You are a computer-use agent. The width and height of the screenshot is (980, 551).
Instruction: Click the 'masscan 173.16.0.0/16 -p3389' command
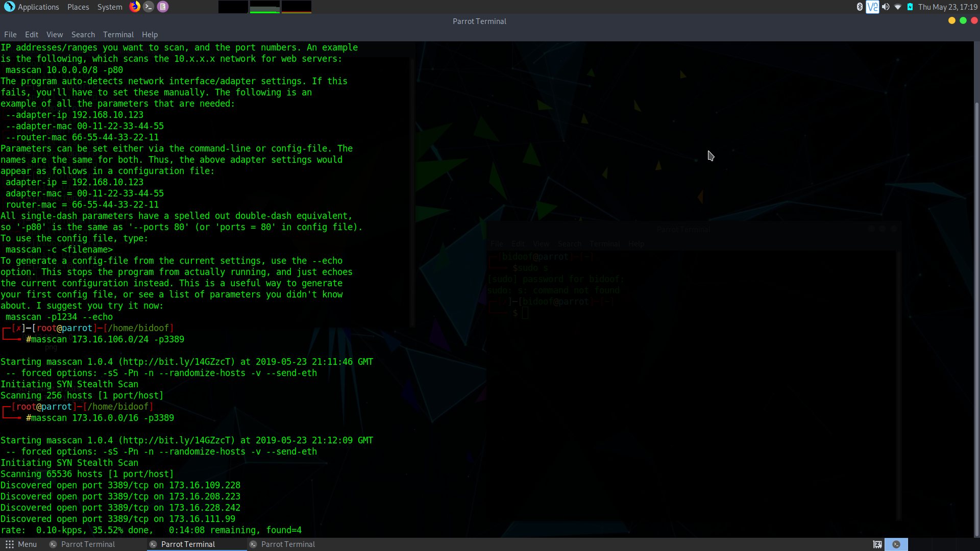(103, 418)
